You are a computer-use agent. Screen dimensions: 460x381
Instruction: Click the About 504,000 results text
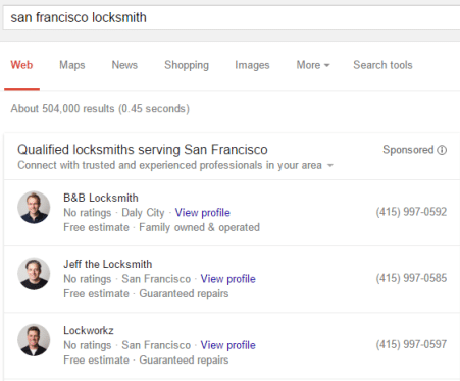coord(100,108)
